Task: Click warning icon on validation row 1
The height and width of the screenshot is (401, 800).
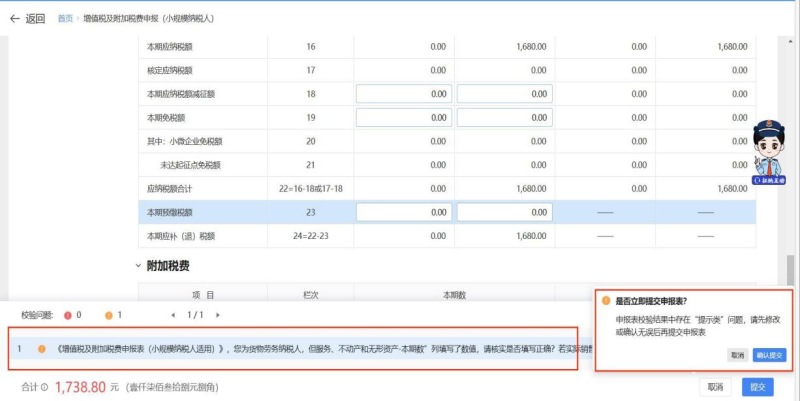Action: [x=42, y=348]
